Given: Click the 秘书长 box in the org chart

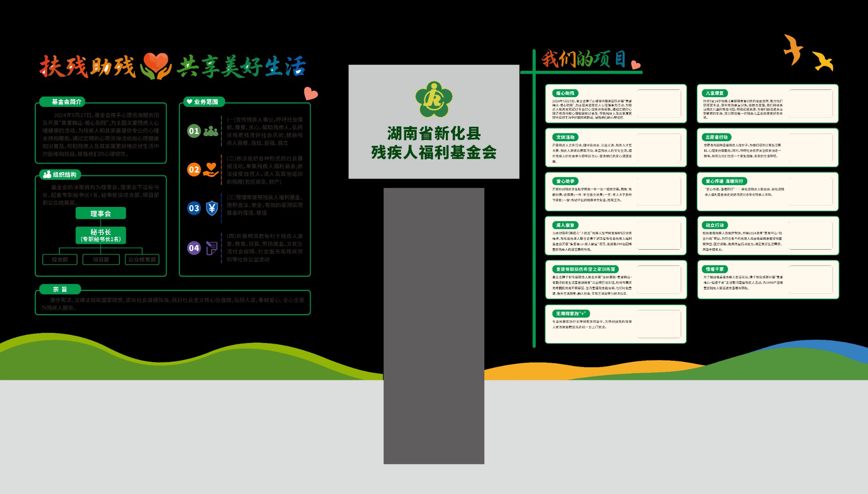Looking at the screenshot, I should coord(100,235).
